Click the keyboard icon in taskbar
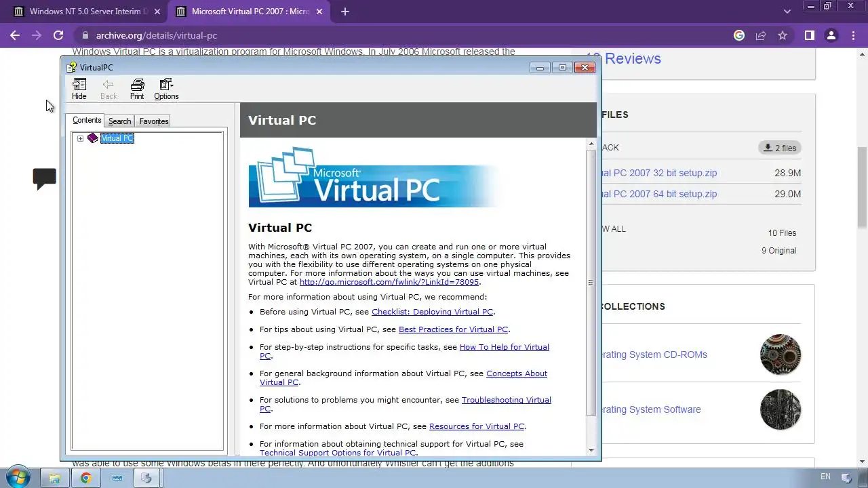This screenshot has width=868, height=488. pyautogui.click(x=117, y=478)
